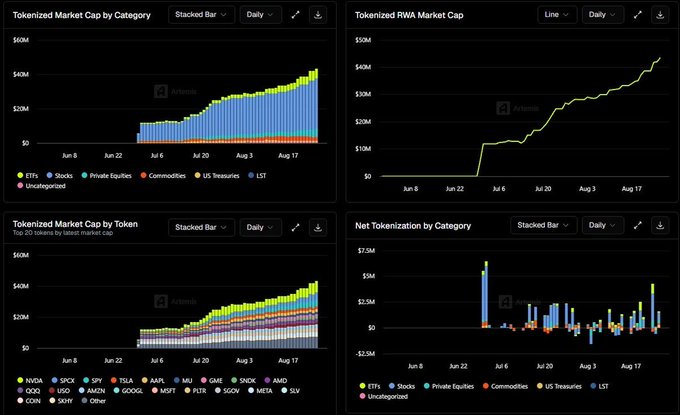The image size is (680, 415).
Task: Click the tall early-July bar in Net Tokenization
Action: tap(486, 294)
